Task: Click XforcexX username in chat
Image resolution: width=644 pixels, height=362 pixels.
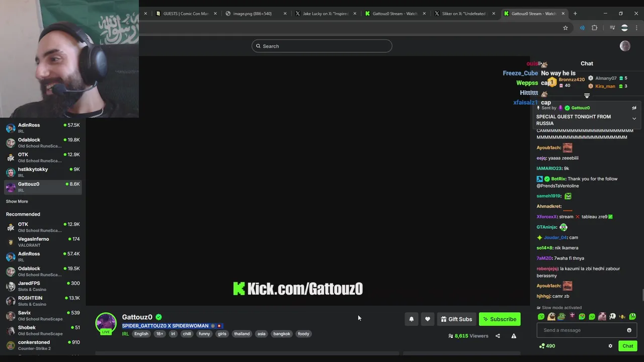Action: click(546, 217)
